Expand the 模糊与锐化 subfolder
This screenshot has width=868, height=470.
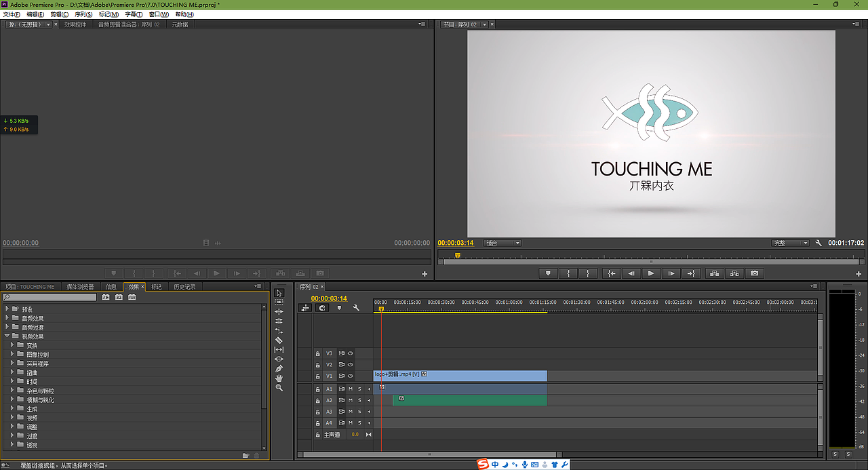pyautogui.click(x=12, y=399)
